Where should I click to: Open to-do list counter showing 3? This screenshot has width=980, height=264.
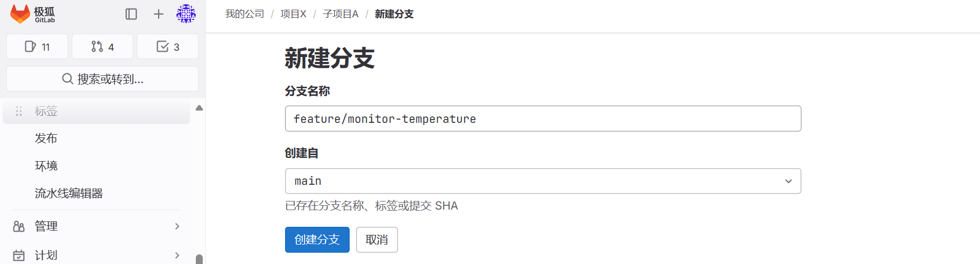click(168, 47)
